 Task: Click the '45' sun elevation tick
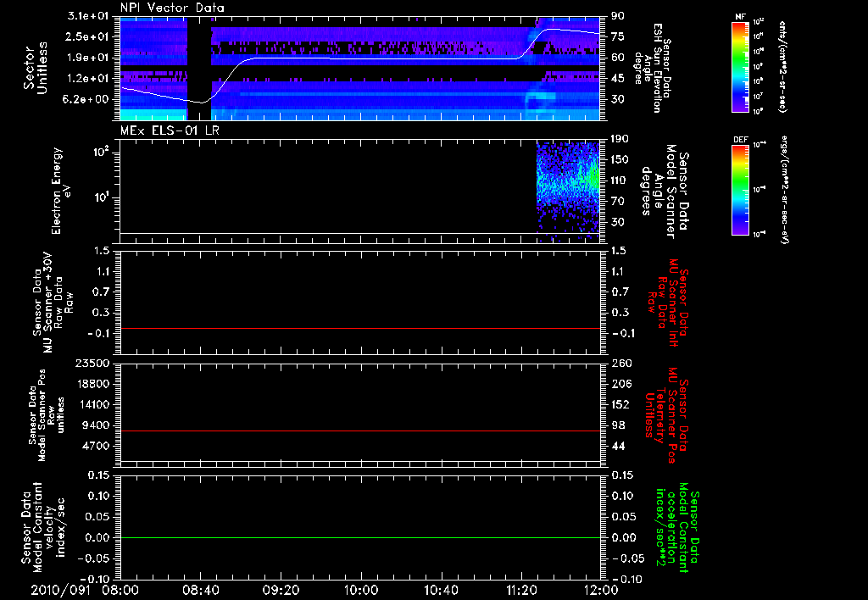click(617, 79)
